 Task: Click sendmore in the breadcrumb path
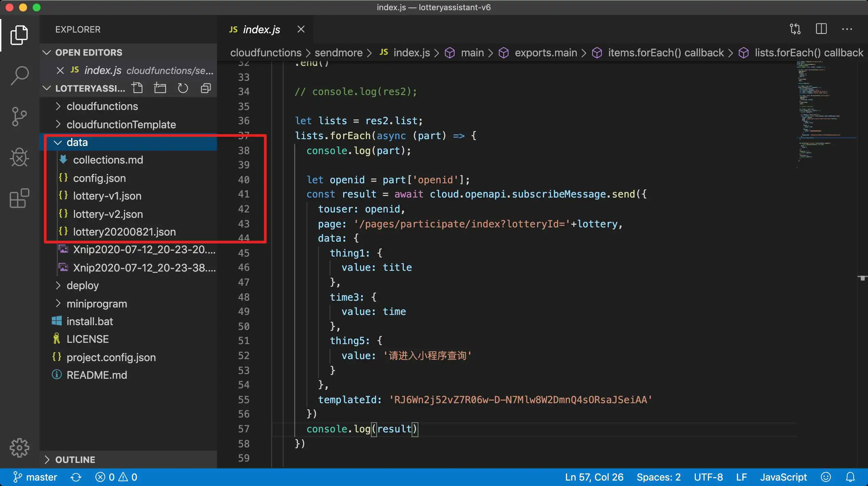(338, 53)
